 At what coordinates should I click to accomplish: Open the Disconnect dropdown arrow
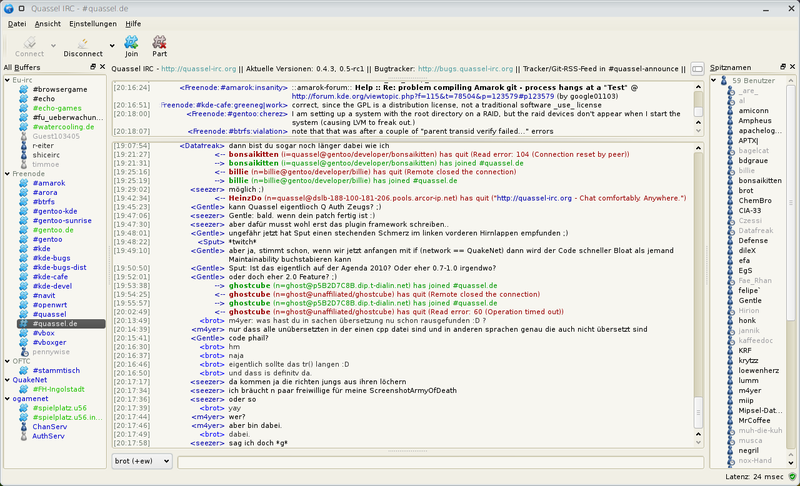coord(112,46)
